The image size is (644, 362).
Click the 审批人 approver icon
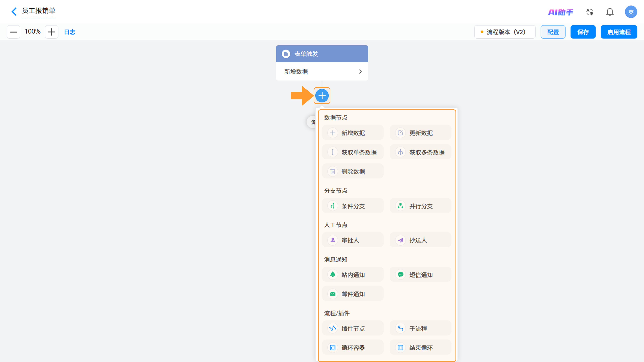click(333, 240)
